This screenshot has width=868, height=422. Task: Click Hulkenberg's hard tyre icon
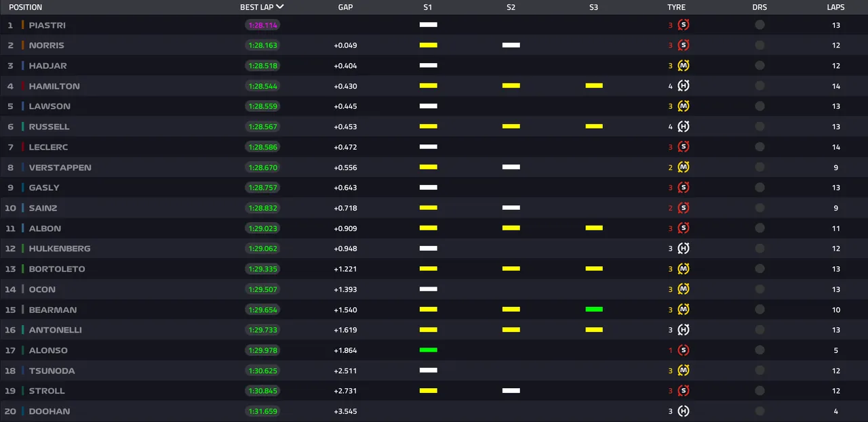pos(684,249)
